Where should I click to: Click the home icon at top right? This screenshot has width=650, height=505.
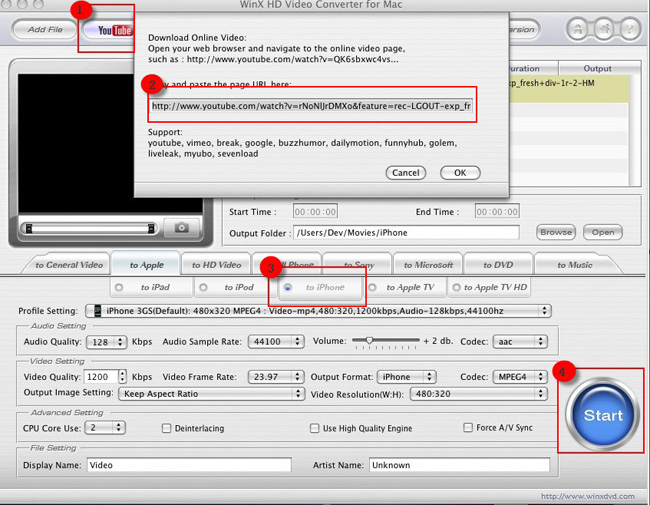click(604, 29)
